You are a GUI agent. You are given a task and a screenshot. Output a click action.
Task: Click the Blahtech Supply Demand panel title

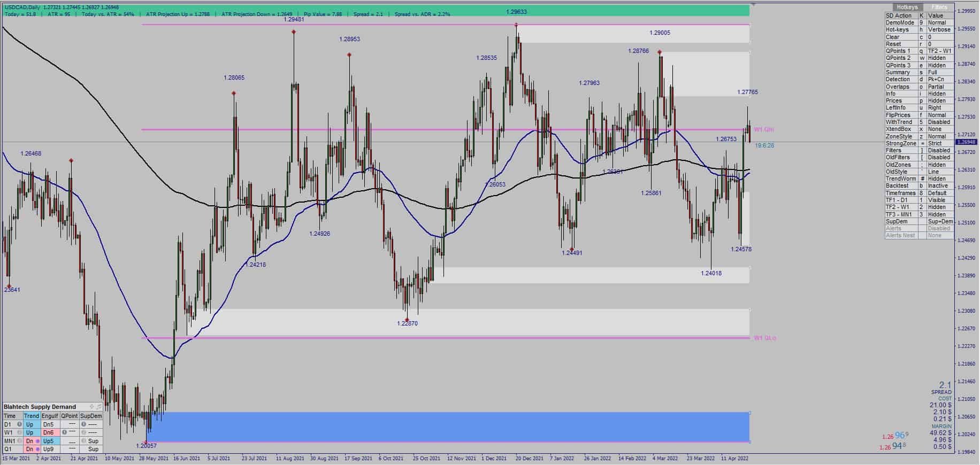point(40,407)
